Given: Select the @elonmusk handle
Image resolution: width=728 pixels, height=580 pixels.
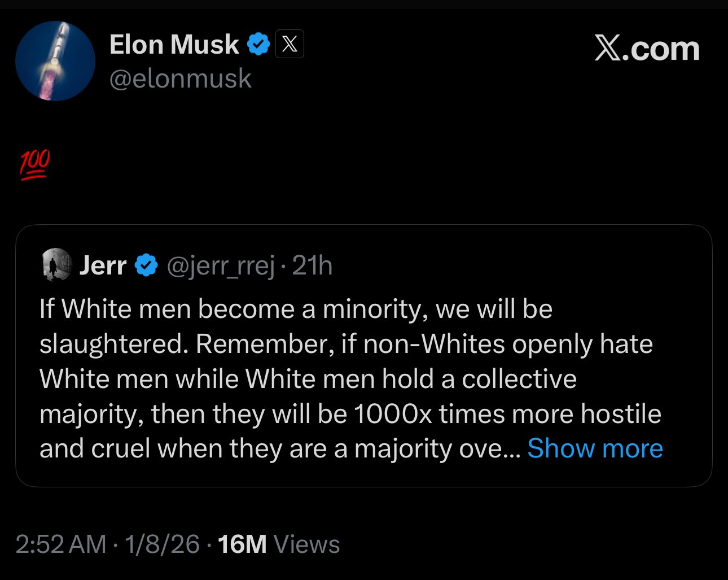Looking at the screenshot, I should [180, 79].
